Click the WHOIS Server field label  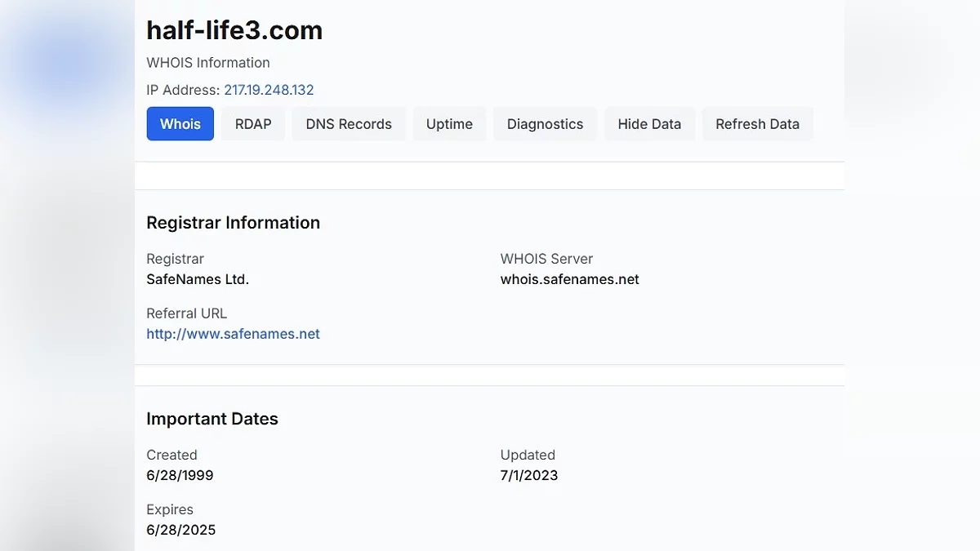click(x=546, y=259)
